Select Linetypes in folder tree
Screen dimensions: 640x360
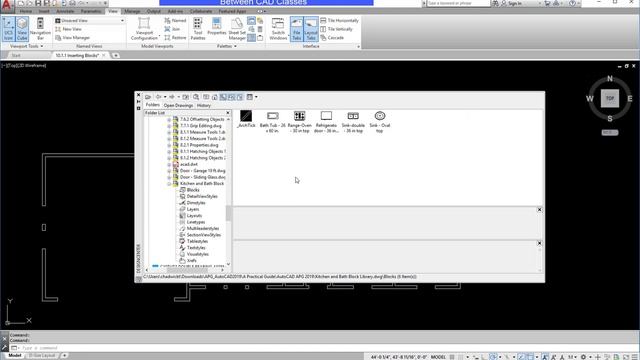pyautogui.click(x=196, y=222)
